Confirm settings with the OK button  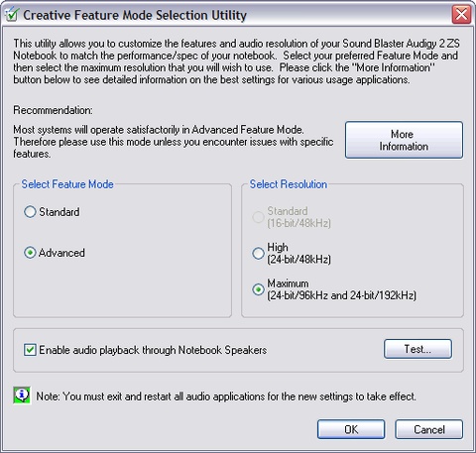pyautogui.click(x=351, y=429)
